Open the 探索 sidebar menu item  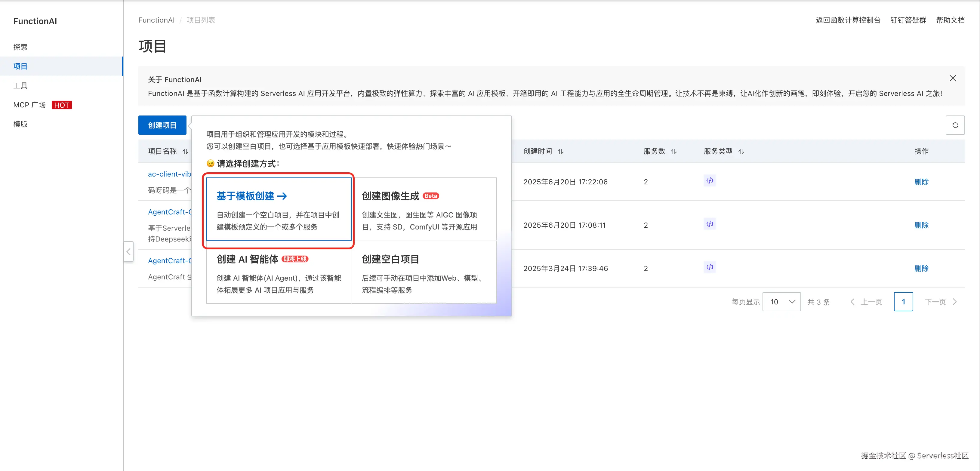tap(20, 47)
